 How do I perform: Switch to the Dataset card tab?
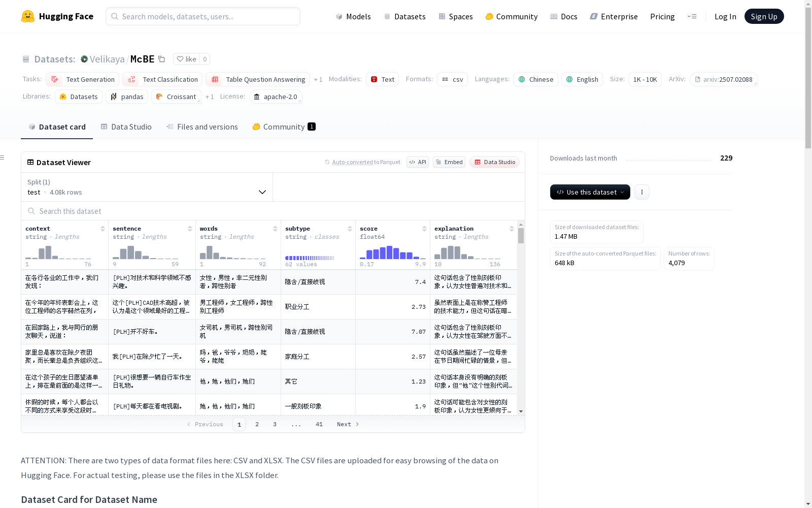[57, 126]
